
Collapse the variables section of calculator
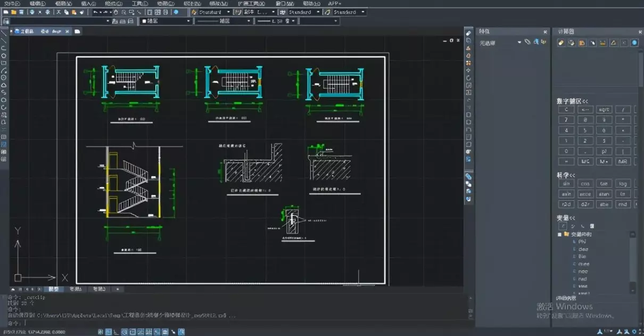573,218
